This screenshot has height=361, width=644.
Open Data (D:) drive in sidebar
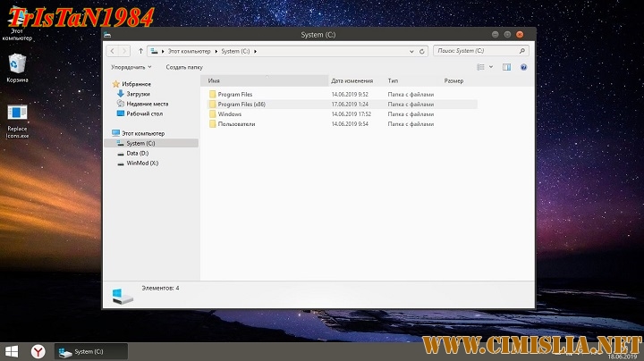pos(137,153)
